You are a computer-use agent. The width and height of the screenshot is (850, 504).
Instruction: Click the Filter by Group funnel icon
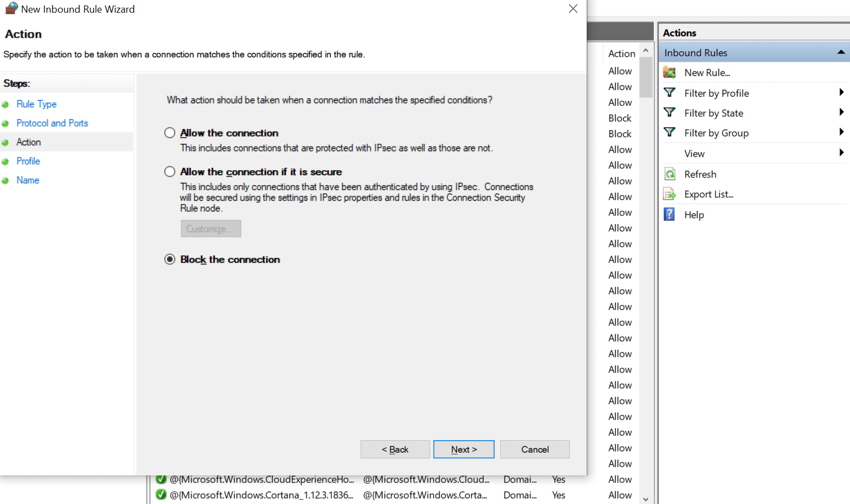tap(669, 132)
